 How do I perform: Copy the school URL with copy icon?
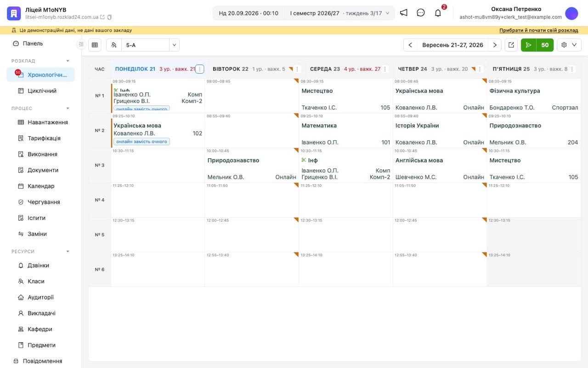point(109,17)
